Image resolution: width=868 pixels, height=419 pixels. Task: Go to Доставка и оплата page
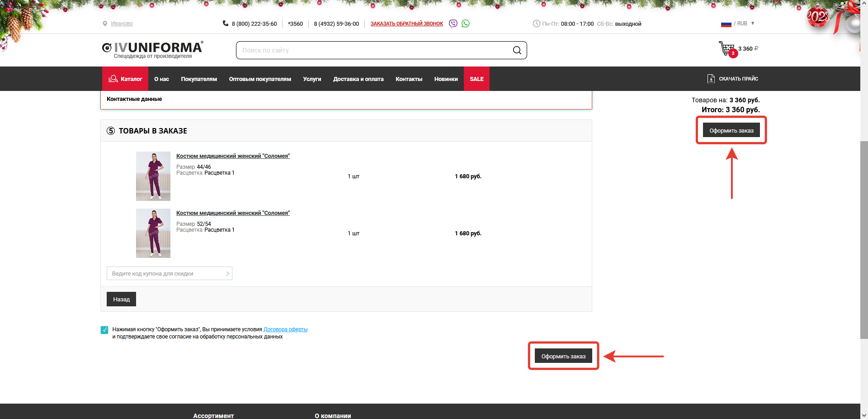(x=358, y=79)
